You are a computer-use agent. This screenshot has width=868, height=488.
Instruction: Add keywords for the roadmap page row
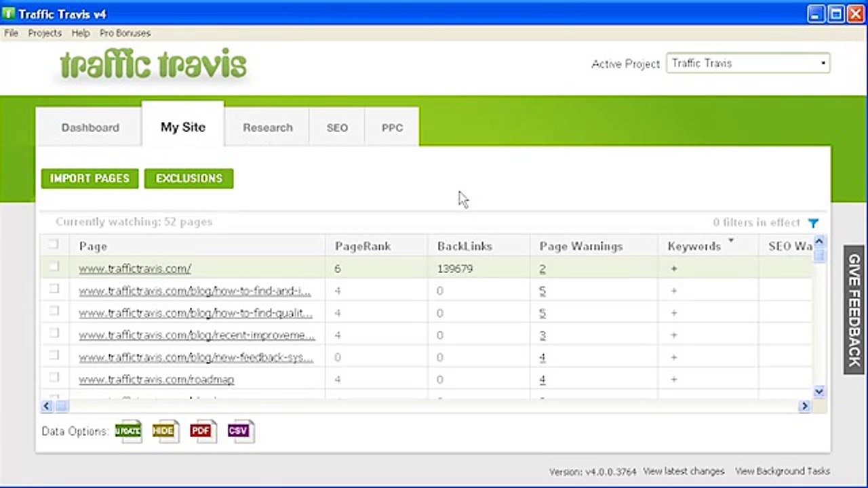(x=674, y=380)
